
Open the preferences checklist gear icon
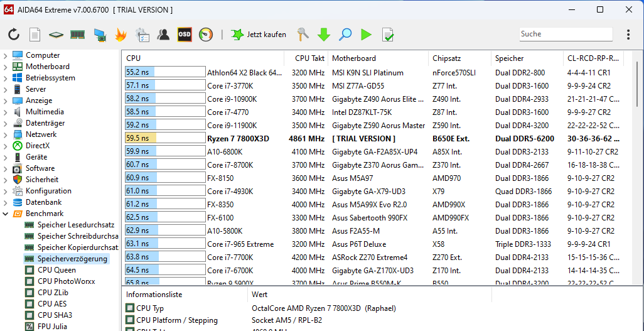(142, 35)
